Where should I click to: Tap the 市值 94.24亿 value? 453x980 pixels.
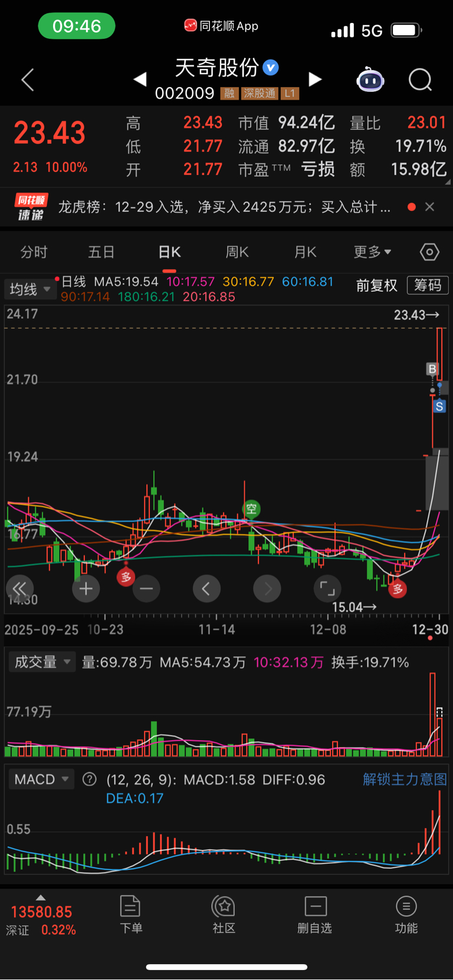(306, 123)
